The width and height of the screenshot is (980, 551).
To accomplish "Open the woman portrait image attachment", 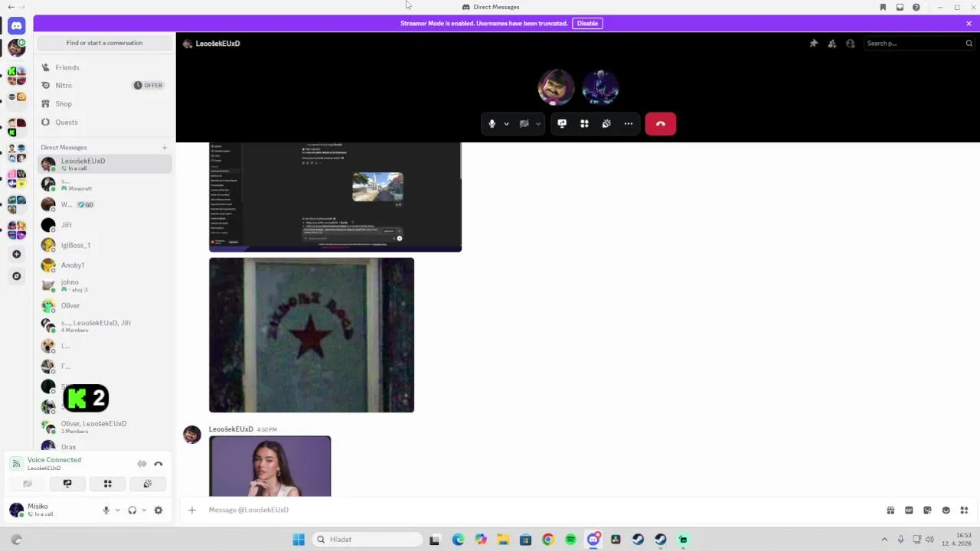I will tap(270, 466).
